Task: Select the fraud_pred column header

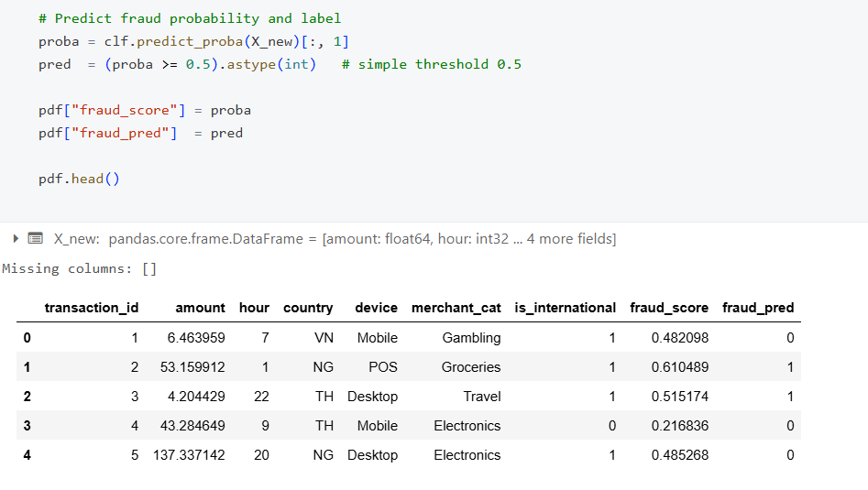Action: tap(758, 308)
